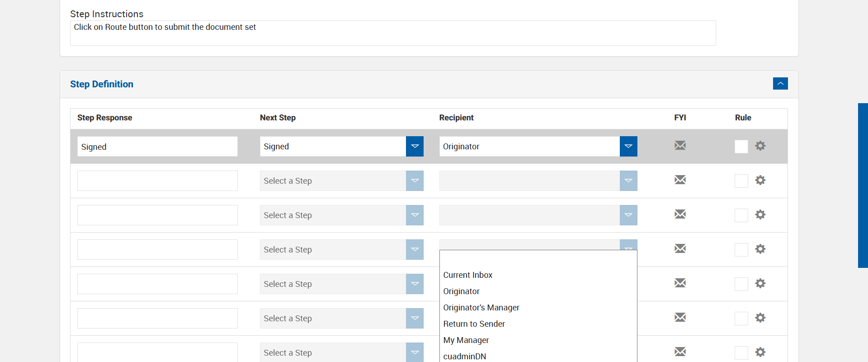Check the Rule checkbox in the third row
The width and height of the screenshot is (868, 362).
click(x=741, y=215)
